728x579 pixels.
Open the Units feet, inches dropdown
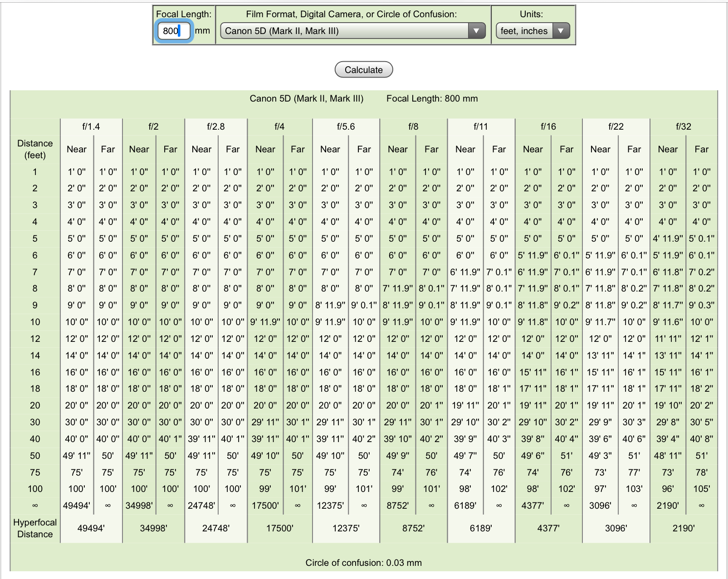click(x=533, y=31)
